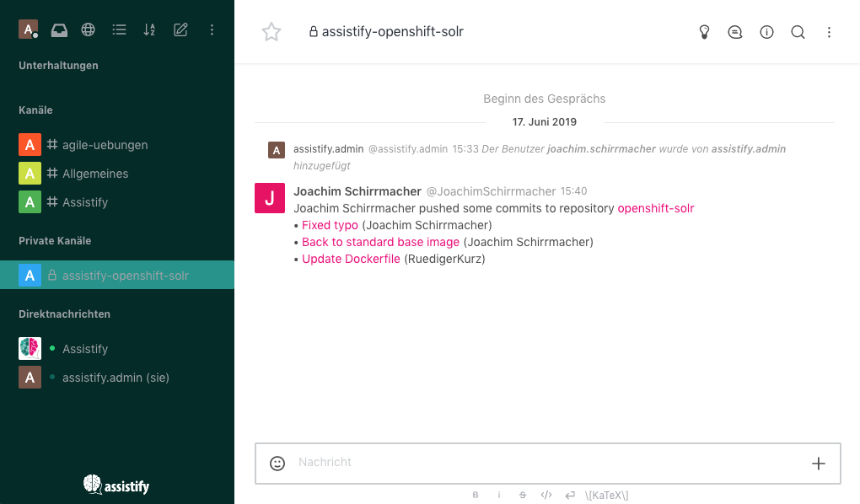This screenshot has width=860, height=504.
Task: Click the orange agile-uebungen avatar
Action: click(30, 145)
